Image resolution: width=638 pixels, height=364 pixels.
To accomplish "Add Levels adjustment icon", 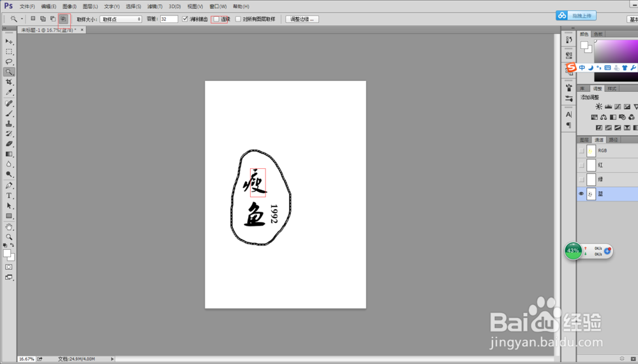I will click(608, 106).
